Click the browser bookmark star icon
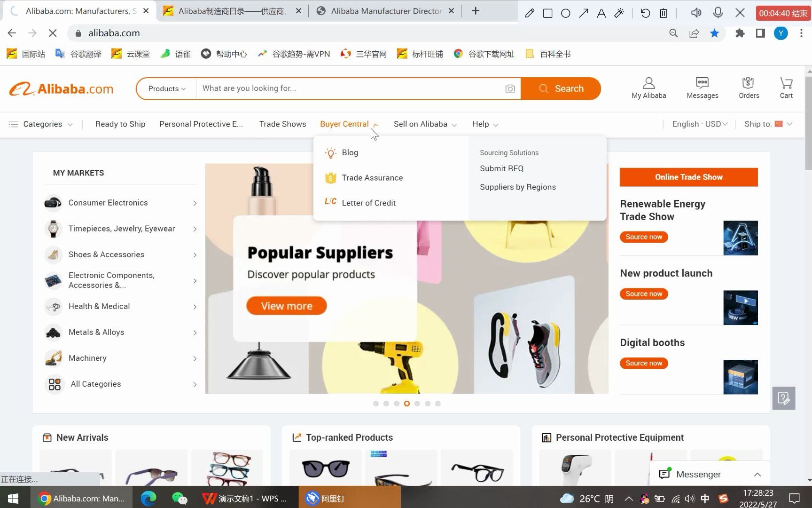This screenshot has width=812, height=508. [714, 33]
